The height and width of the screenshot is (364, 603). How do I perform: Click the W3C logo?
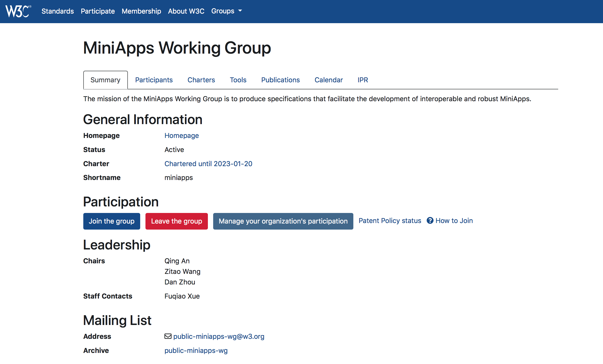point(18,11)
